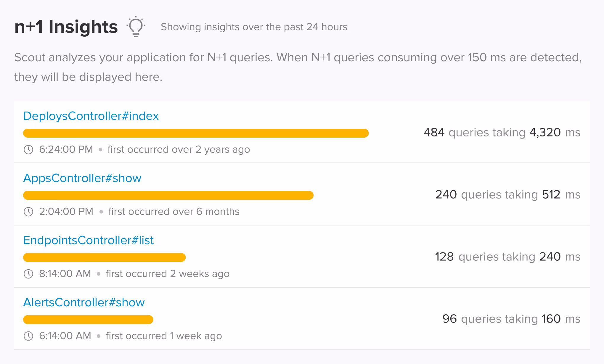
Task: Open the AlertsController#show insight
Action: pos(84,302)
